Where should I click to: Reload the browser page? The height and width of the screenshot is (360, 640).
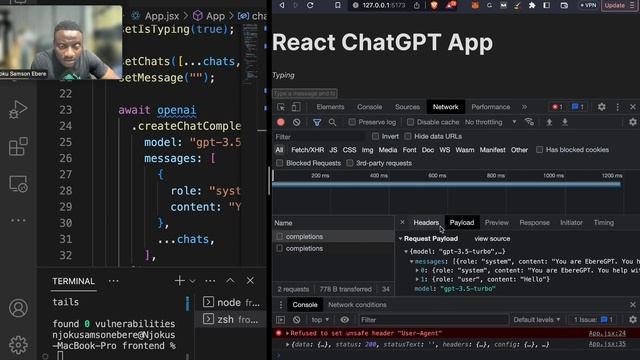click(x=310, y=5)
